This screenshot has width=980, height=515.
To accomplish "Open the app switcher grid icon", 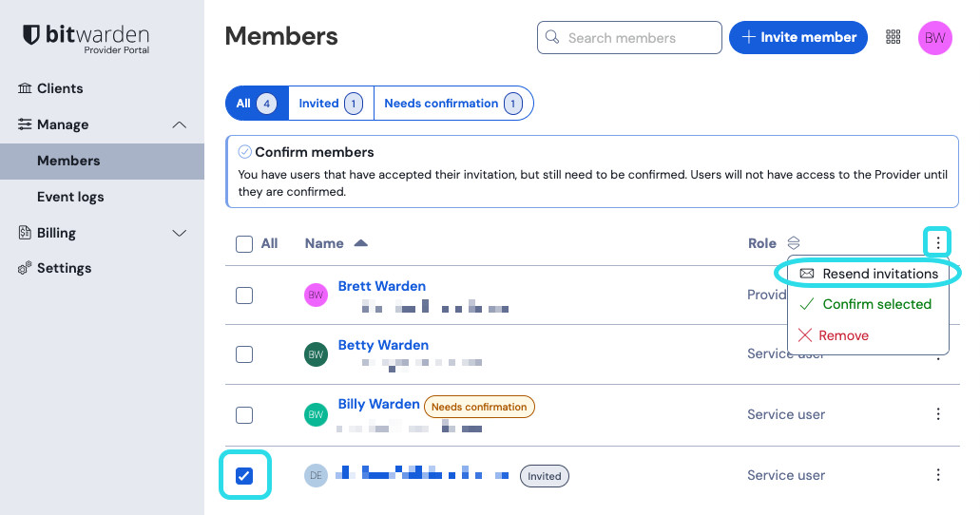I will pos(893,37).
